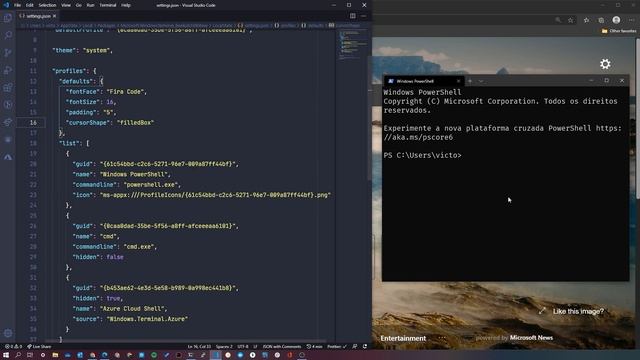The image size is (640, 360).
Task: Open page settings gear on Edge new tab
Action: 605,64
